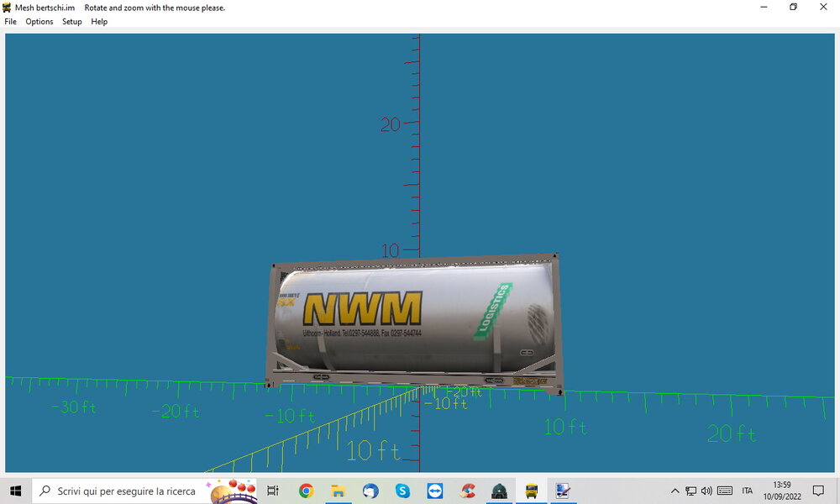The width and height of the screenshot is (840, 504).
Task: Restore down the Mesh viewer window
Action: click(794, 7)
